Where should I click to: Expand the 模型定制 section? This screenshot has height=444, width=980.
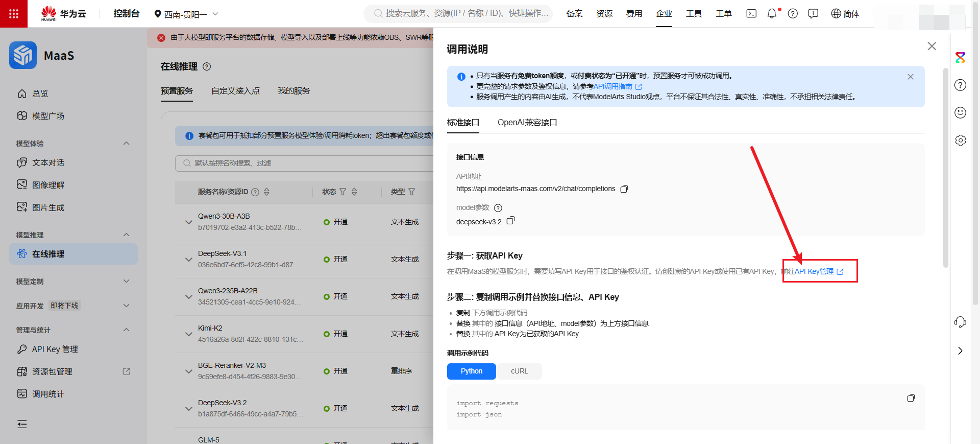coord(127,281)
